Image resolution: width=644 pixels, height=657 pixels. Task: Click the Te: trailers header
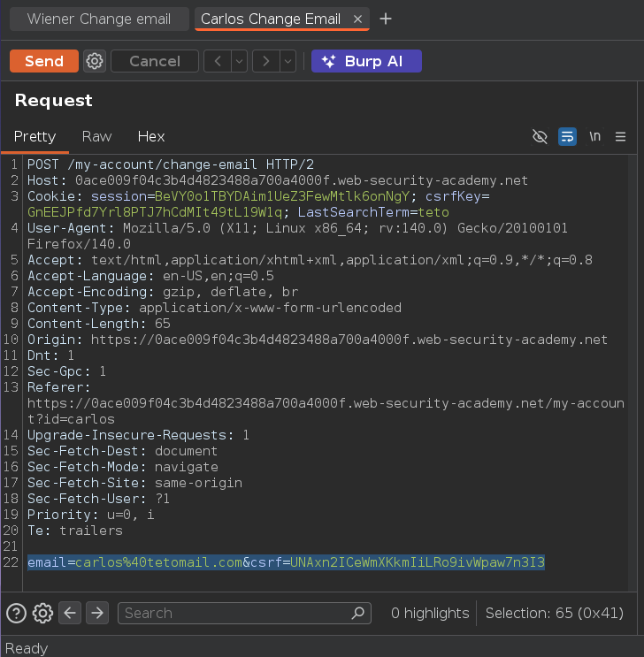[75, 531]
